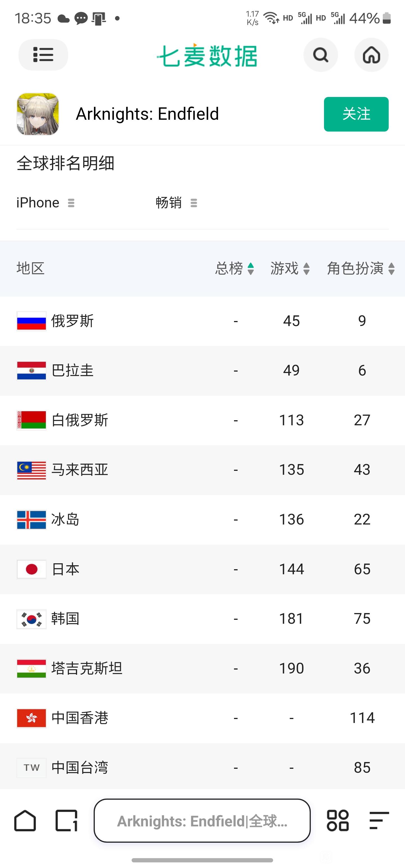The image size is (405, 868).
Task: Tap the browser home button in bottom bar
Action: pos(25,820)
